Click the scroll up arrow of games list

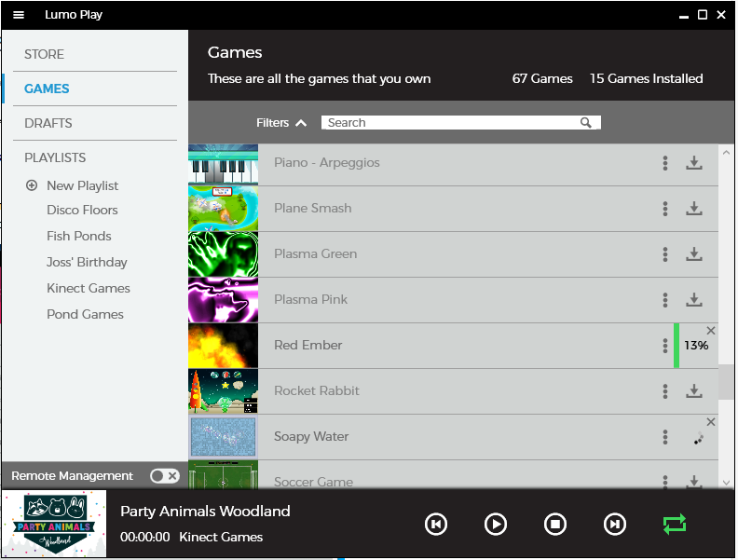pos(726,153)
